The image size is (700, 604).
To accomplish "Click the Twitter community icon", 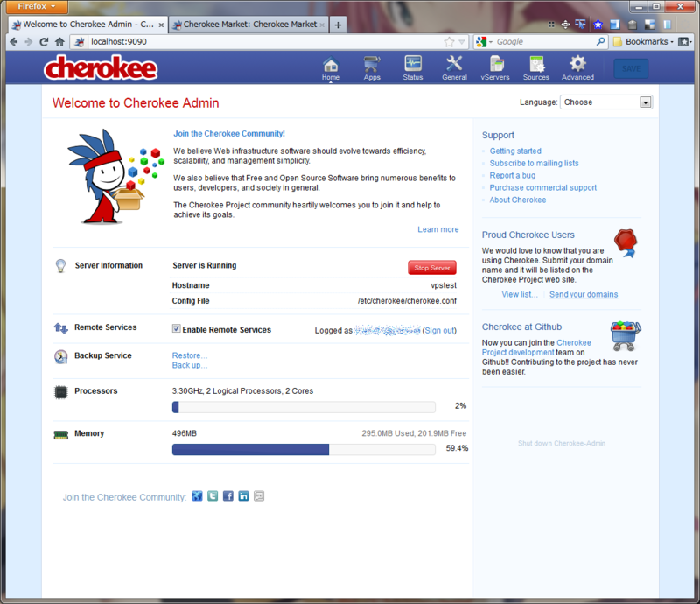I will pyautogui.click(x=213, y=495).
